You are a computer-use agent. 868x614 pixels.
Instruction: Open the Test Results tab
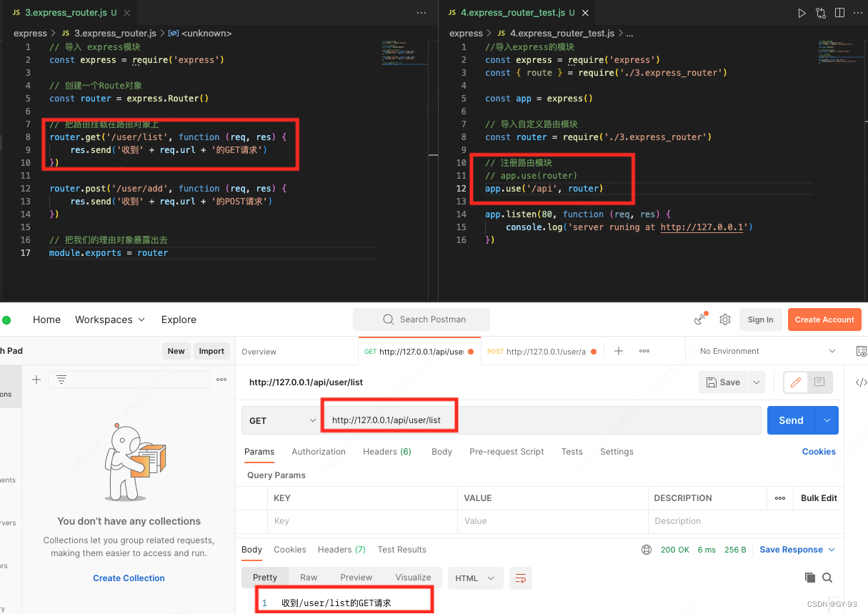click(x=401, y=550)
